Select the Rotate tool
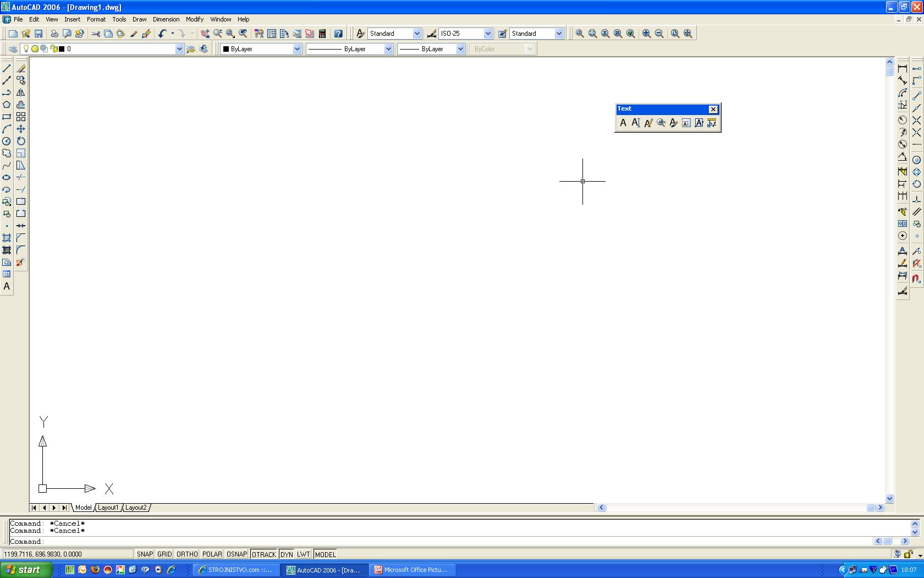 21,141
